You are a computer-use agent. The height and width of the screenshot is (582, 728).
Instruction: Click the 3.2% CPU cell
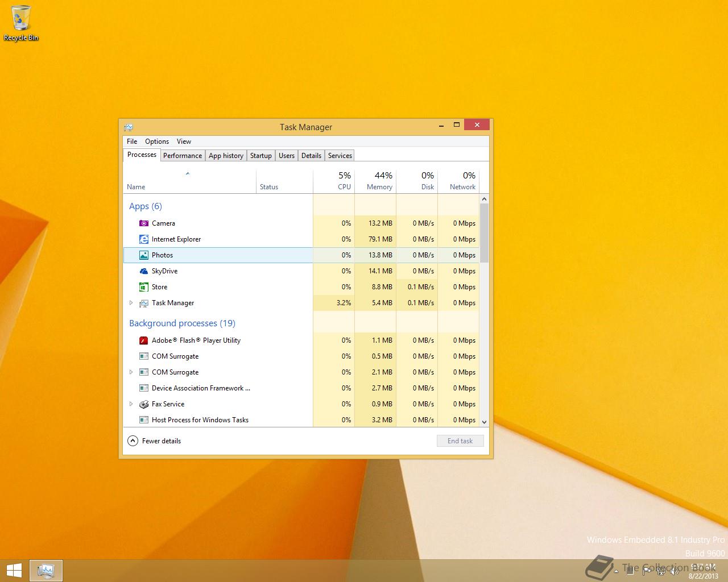coord(334,303)
